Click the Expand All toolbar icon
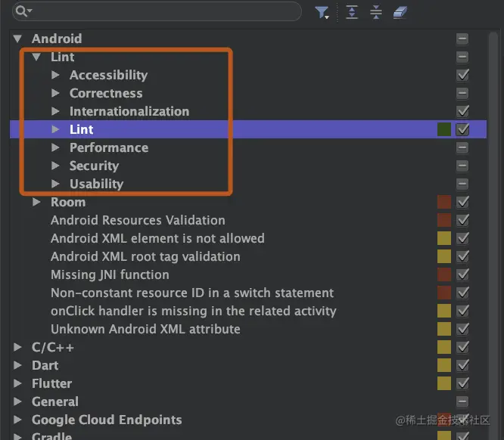 click(352, 12)
